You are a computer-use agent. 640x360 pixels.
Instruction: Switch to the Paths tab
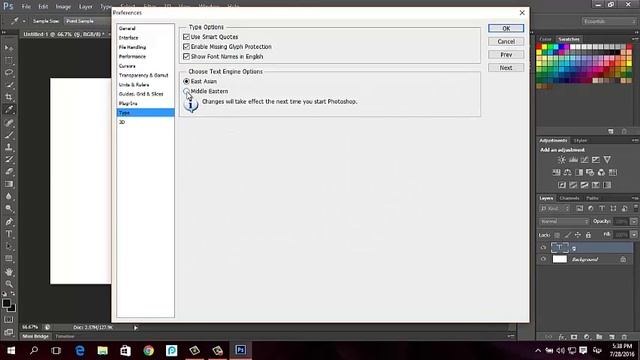coord(592,198)
